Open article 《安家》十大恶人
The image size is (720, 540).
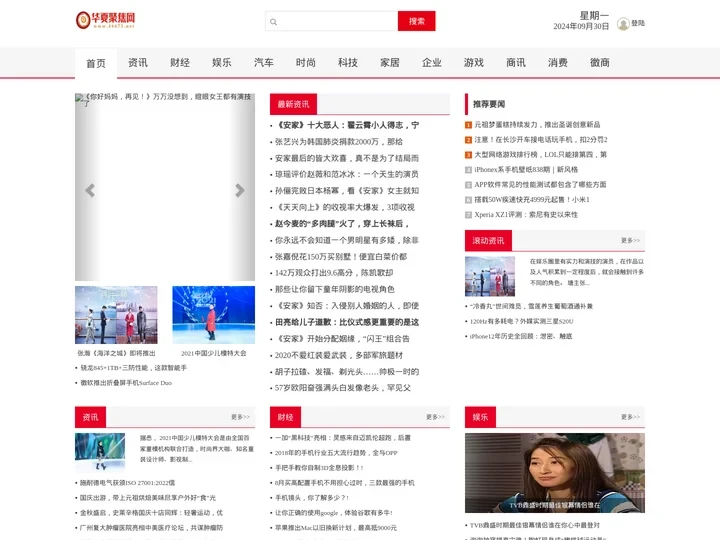[x=347, y=125]
